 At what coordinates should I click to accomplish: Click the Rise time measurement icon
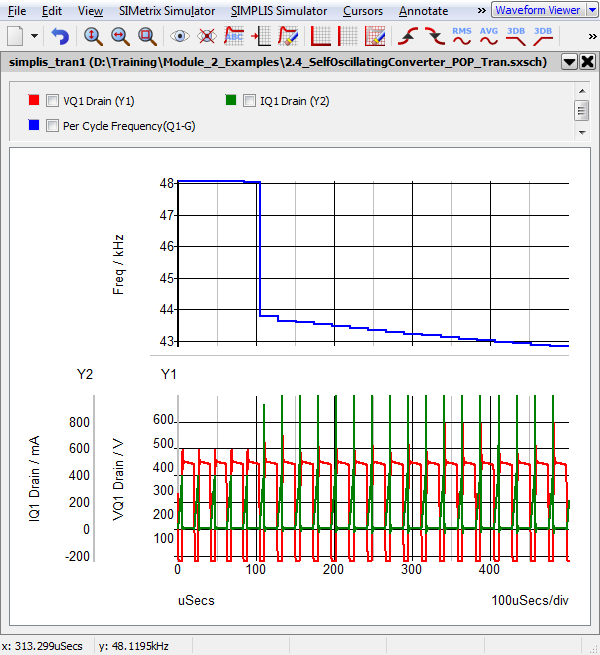tap(408, 36)
